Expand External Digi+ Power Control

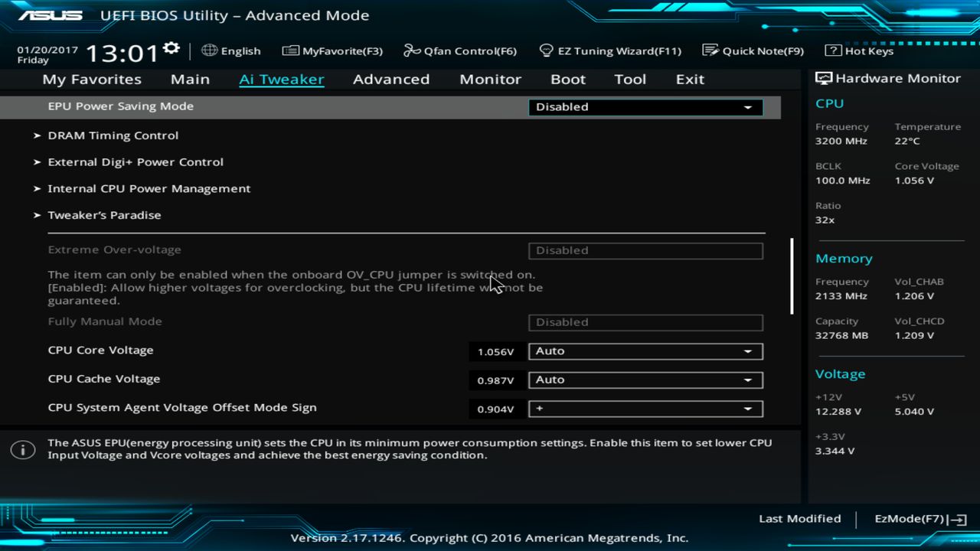[x=136, y=161]
